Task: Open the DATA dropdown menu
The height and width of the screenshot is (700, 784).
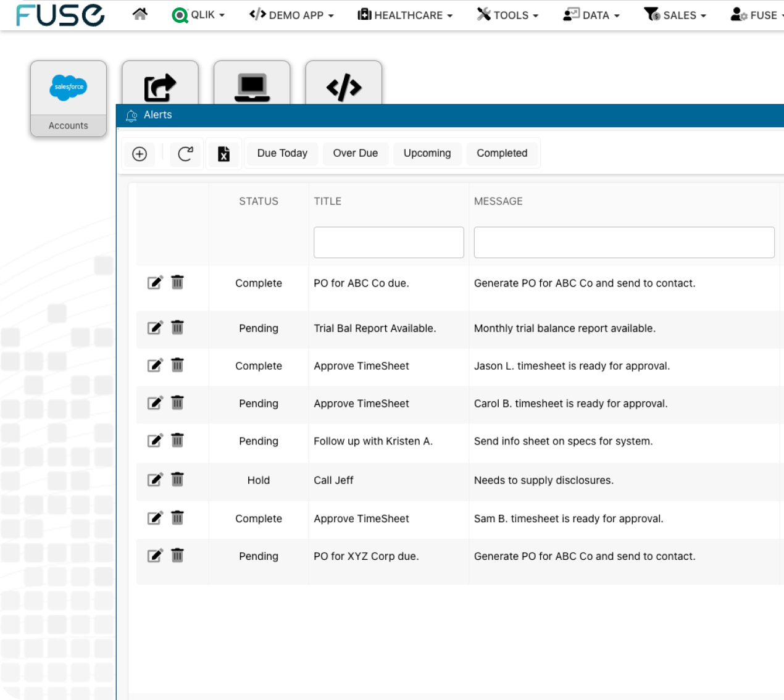Action: point(591,15)
